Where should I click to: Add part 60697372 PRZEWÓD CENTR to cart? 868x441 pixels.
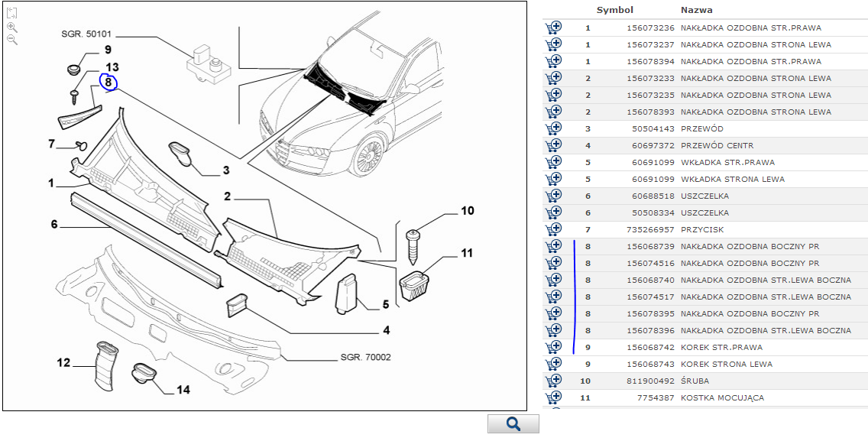[x=553, y=146]
